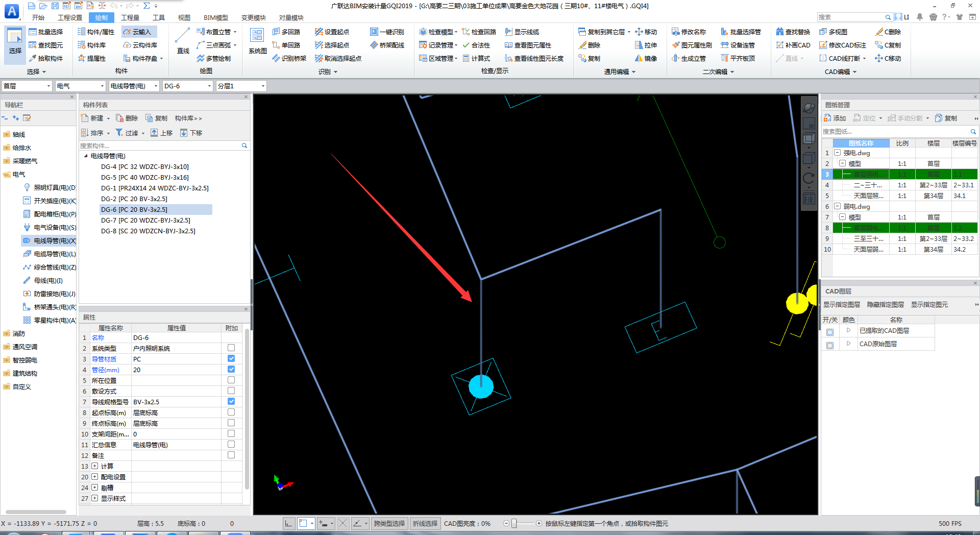The height and width of the screenshot is (535, 980).
Task: Click the 多回路 multi-circuit recognition tool
Action: point(286,32)
